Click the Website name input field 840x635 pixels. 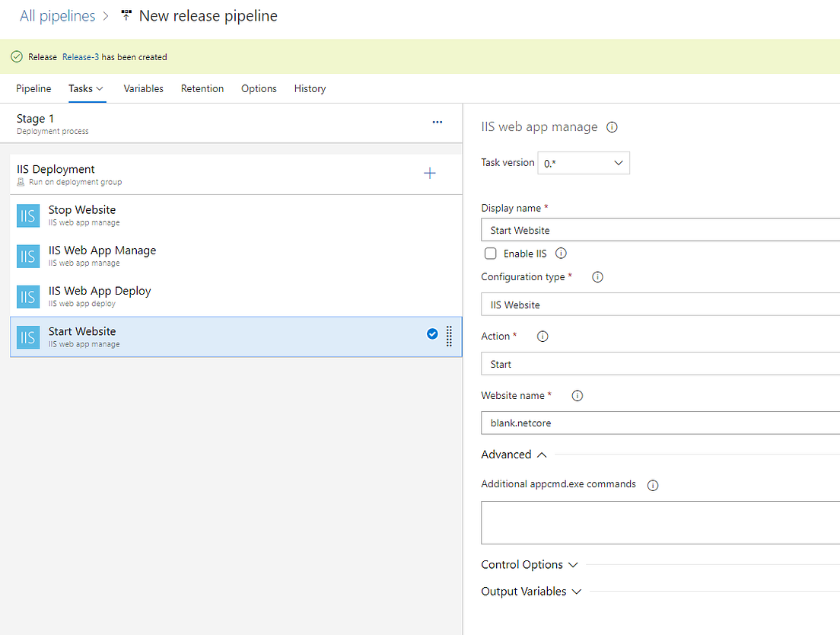(660, 423)
